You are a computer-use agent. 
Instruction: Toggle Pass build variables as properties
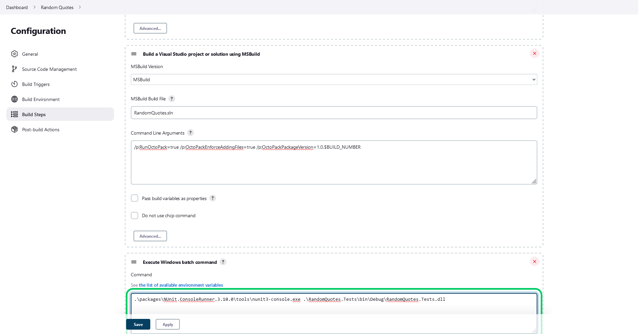click(135, 198)
